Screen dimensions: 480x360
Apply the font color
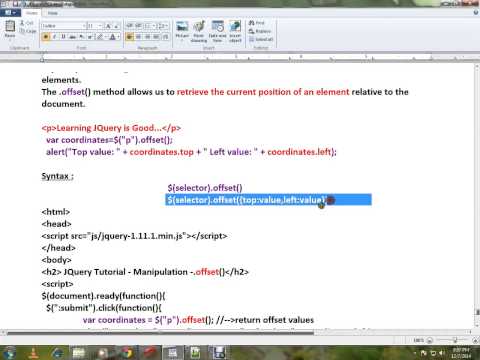click(113, 37)
